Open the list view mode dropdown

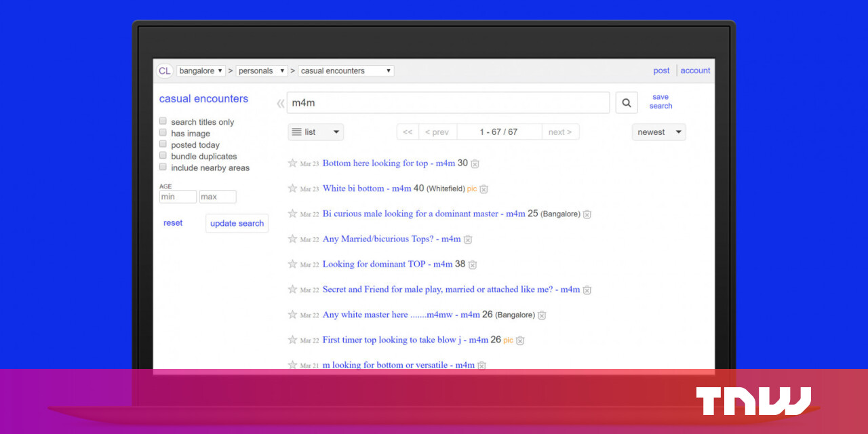point(315,132)
